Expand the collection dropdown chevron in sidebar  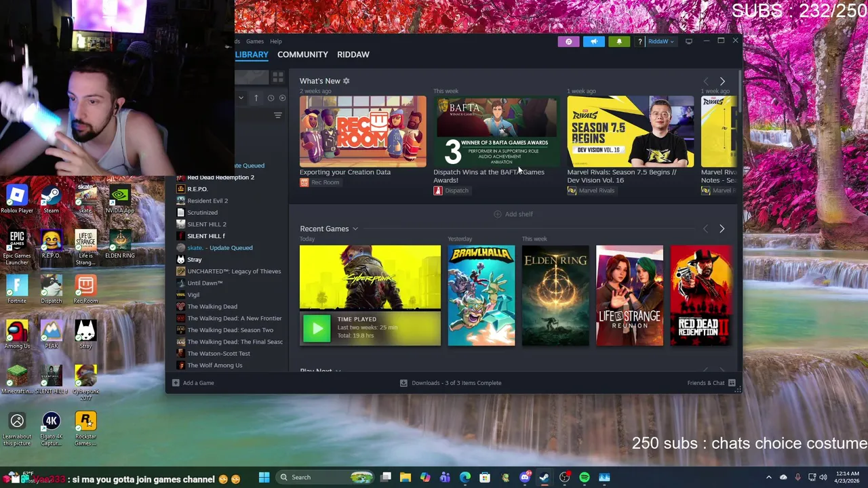click(x=241, y=98)
